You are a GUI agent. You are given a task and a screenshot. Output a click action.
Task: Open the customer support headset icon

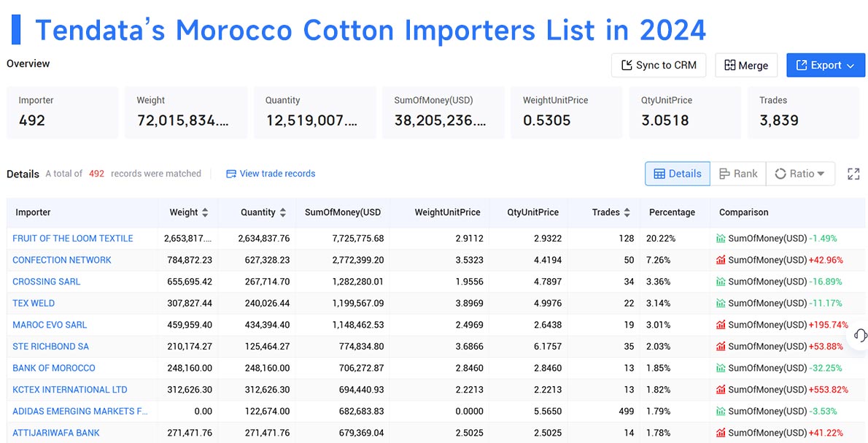(x=860, y=335)
